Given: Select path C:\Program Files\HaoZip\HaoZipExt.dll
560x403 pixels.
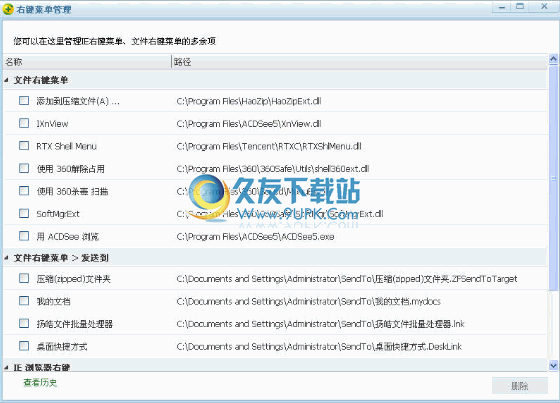Looking at the screenshot, I should pyautogui.click(x=249, y=101).
